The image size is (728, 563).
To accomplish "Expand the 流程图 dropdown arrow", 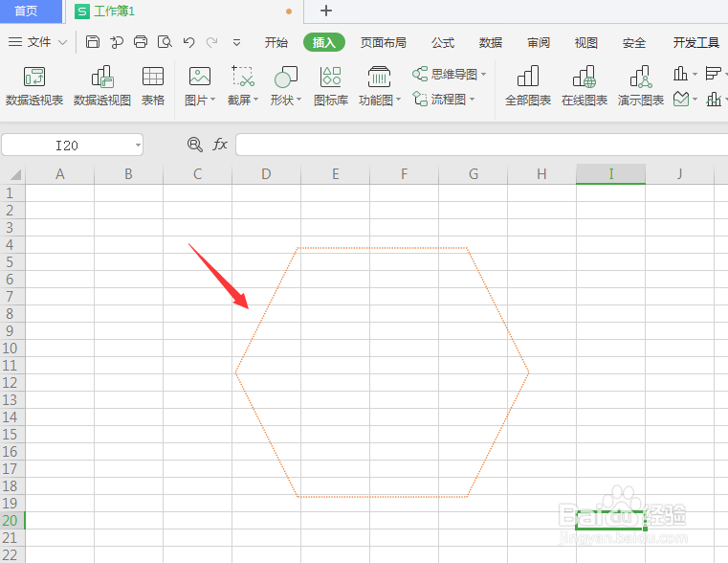I will [x=473, y=99].
